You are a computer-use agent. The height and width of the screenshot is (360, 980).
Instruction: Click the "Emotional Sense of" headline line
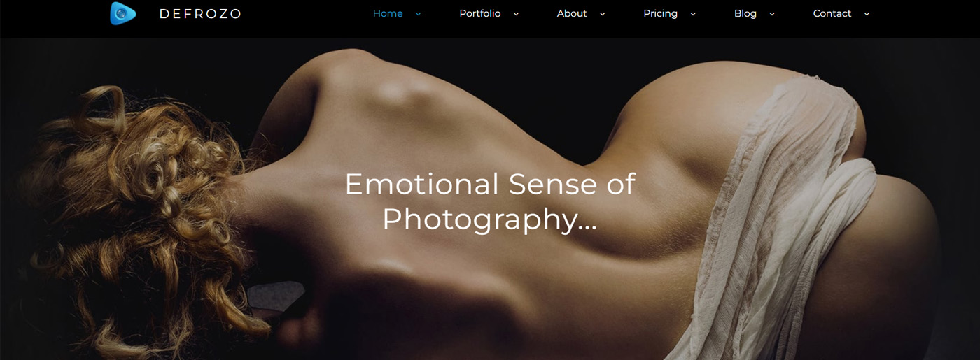490,184
